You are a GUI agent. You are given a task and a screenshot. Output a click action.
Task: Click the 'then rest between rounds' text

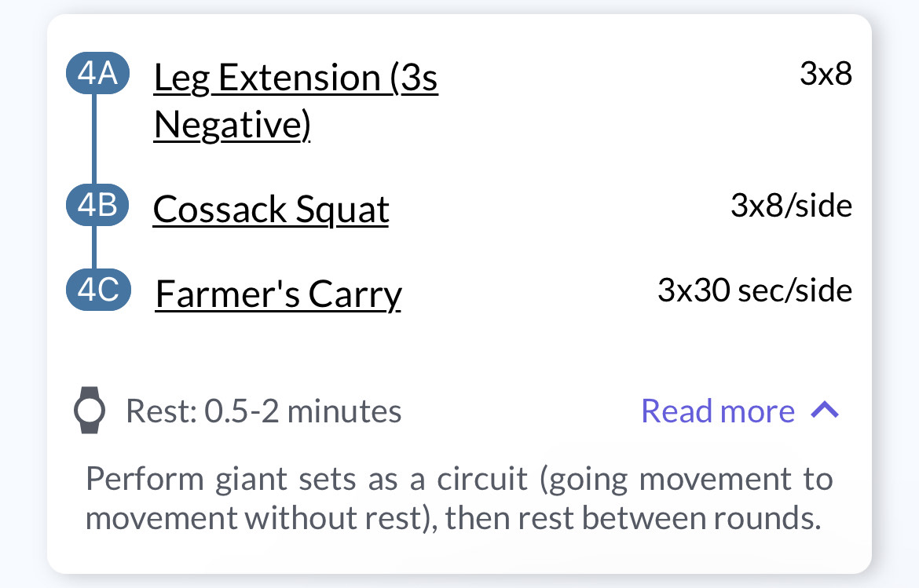pos(634,518)
